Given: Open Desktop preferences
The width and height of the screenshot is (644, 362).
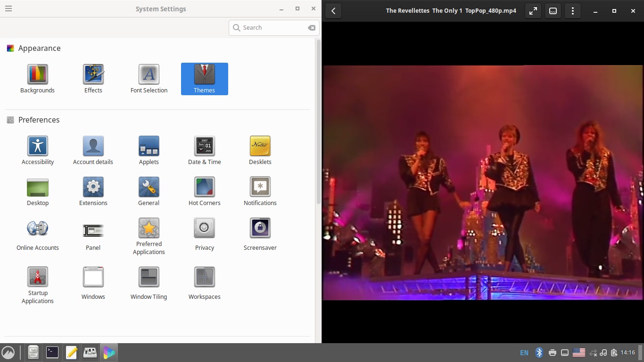Looking at the screenshot, I should click(x=37, y=192).
